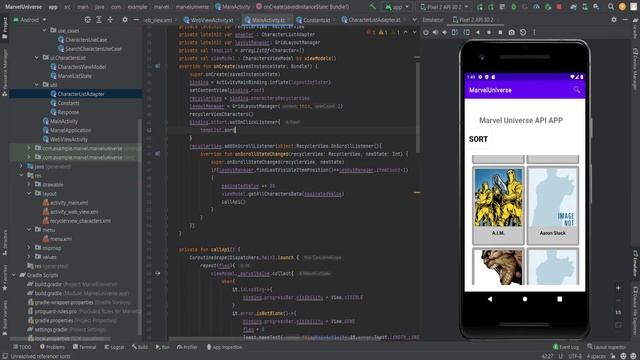The image size is (640, 360).
Task: Open the app run configuration dropdown
Action: [397, 7]
